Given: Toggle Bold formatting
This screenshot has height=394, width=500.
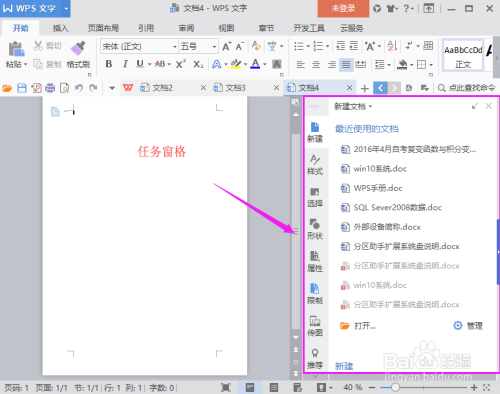Looking at the screenshot, I should pos(109,64).
